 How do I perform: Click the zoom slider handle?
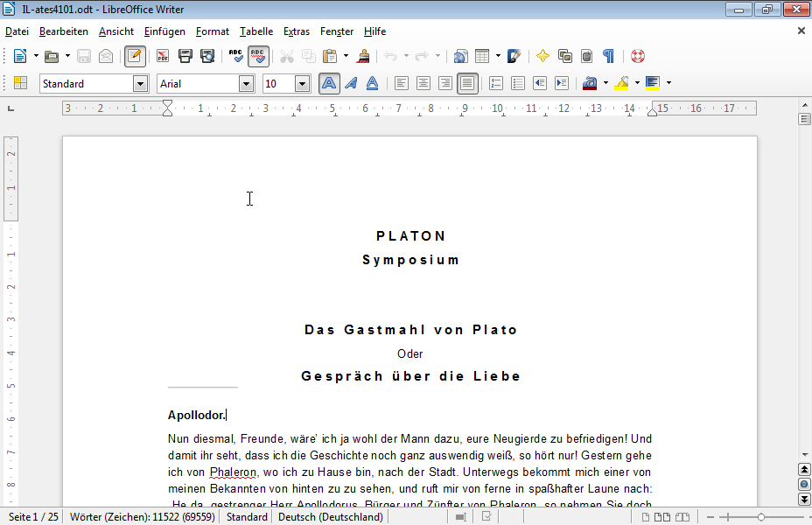point(760,517)
